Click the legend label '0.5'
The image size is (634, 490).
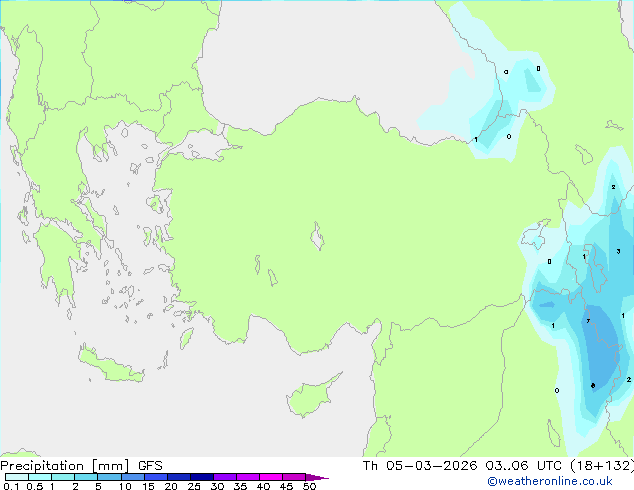[x=35, y=486]
